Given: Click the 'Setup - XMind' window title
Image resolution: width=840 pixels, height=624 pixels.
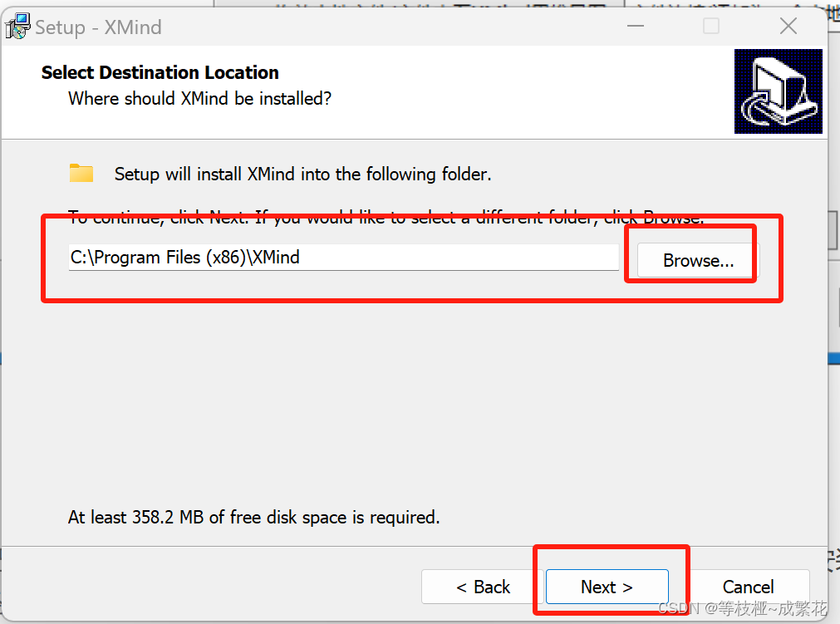Looking at the screenshot, I should click(x=99, y=27).
